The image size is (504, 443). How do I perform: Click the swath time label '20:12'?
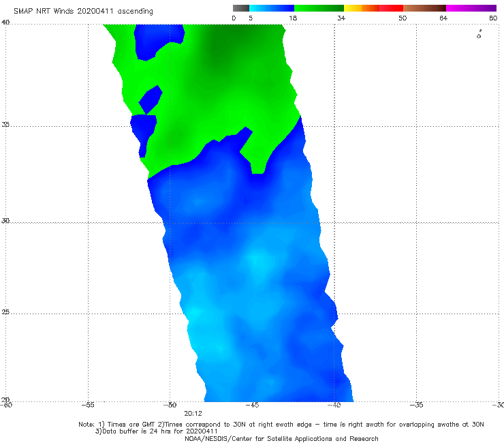tap(193, 414)
